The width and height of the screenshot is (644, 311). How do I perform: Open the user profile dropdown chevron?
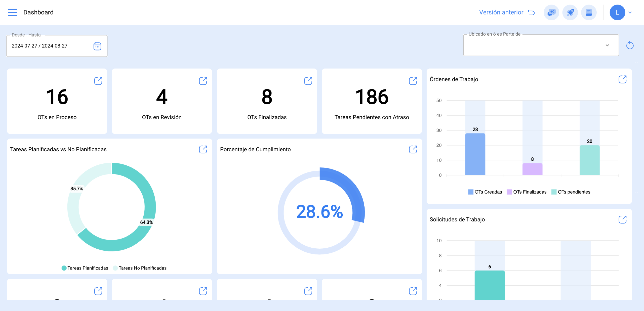[x=630, y=13]
